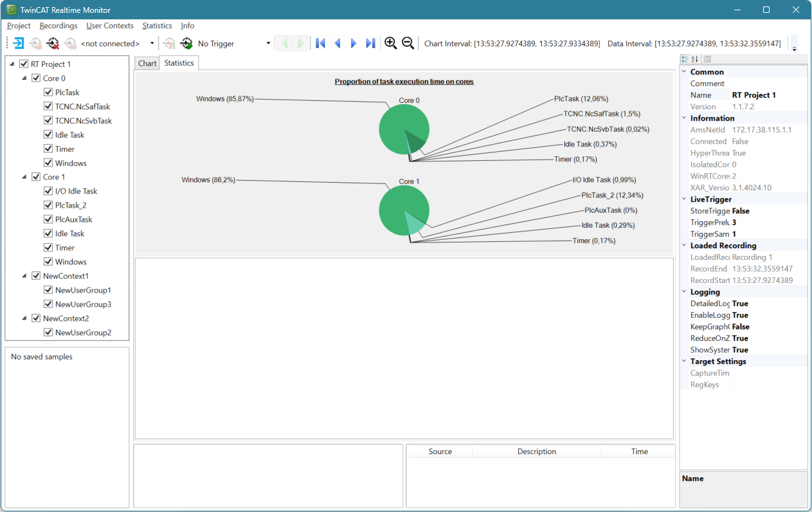Switch to the Chart tab
The image size is (812, 512).
point(147,63)
